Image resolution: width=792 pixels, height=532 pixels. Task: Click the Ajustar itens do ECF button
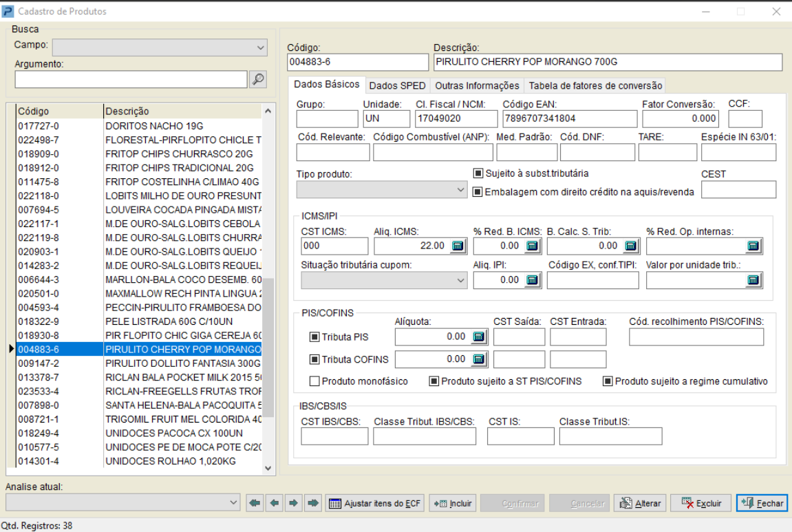(375, 503)
